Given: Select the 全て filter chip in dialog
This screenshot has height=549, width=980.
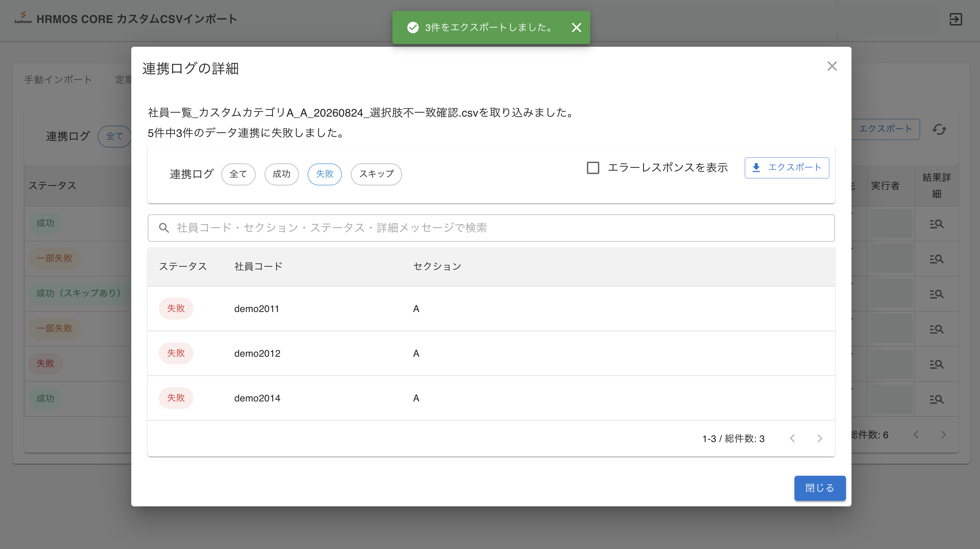Looking at the screenshot, I should 238,174.
